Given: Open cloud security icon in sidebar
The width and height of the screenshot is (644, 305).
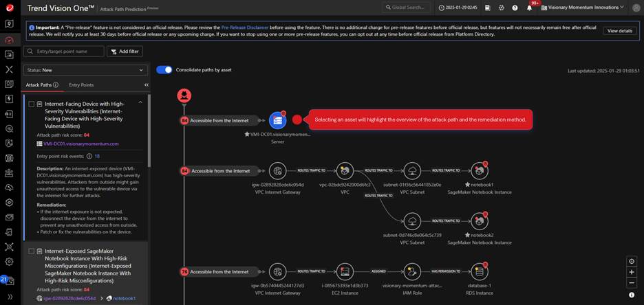Looking at the screenshot, I should [10, 188].
